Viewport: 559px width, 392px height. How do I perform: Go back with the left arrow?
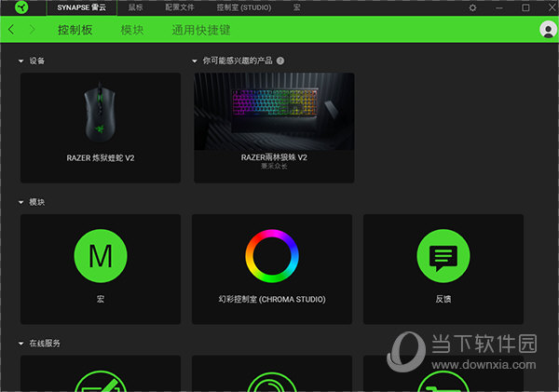[11, 30]
